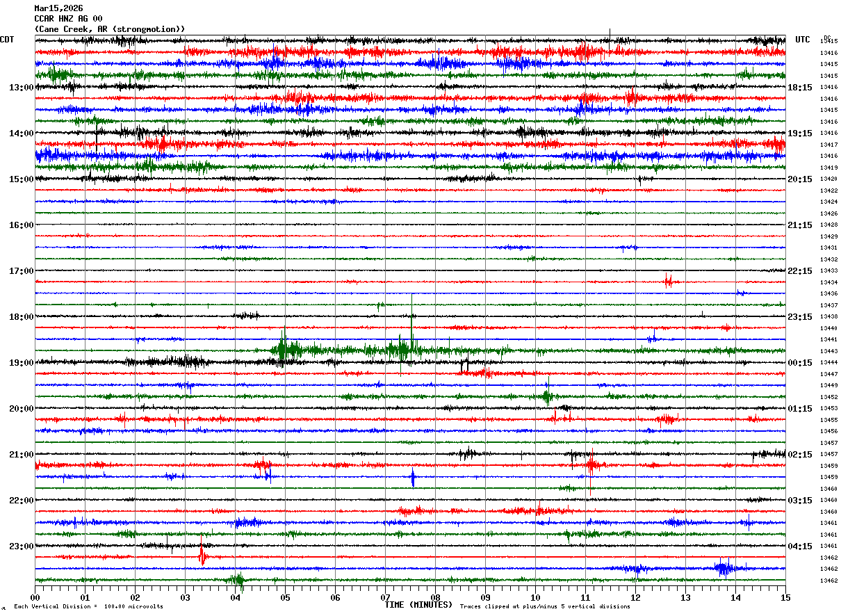The image size is (841, 616).
Task: Click the 02:15 UTC time label
Action: (800, 455)
